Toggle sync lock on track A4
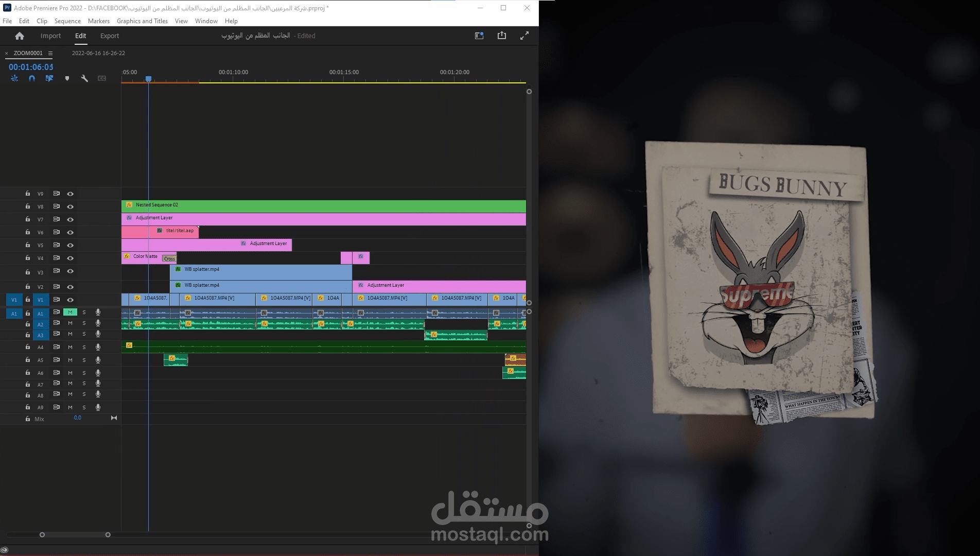 pyautogui.click(x=57, y=346)
